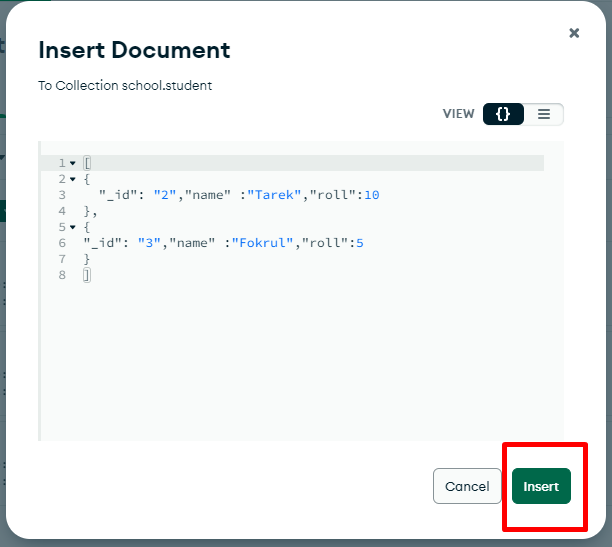Screen dimensions: 612x547
Task: Select line number 6 in gutter
Action: coord(62,243)
